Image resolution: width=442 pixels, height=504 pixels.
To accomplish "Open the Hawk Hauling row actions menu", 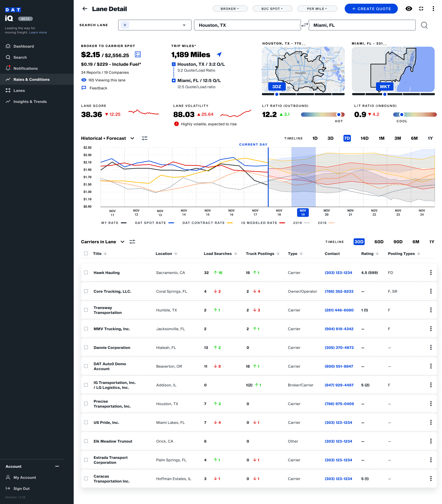I will point(431,272).
